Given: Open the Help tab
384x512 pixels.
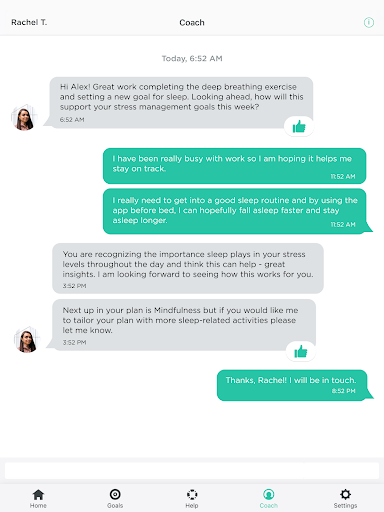Looking at the screenshot, I should (x=192, y=499).
